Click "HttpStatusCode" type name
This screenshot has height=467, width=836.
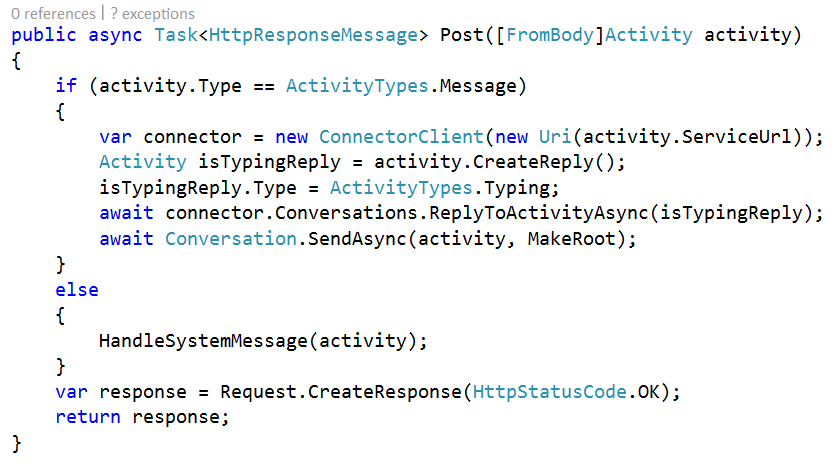click(x=550, y=392)
